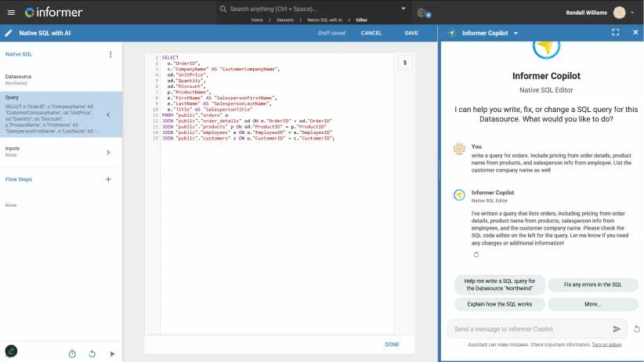The height and width of the screenshot is (362, 644).
Task: Choose 'Help me write a SQL query' suggestion
Action: pyautogui.click(x=499, y=284)
